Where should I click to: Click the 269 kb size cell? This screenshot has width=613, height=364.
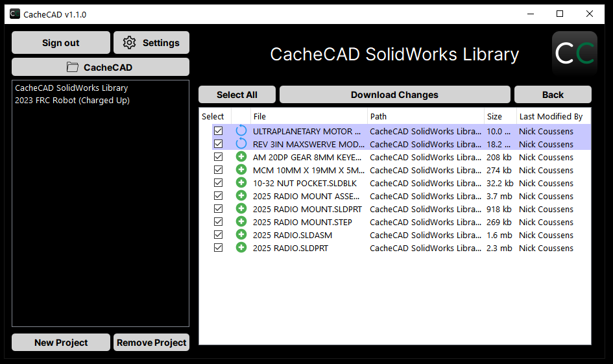point(499,222)
